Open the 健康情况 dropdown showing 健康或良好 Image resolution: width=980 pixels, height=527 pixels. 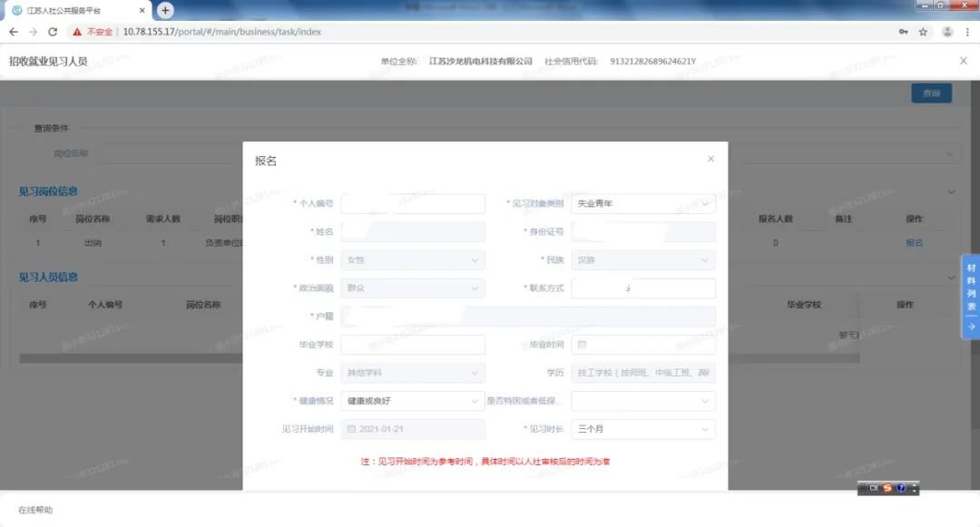(413, 401)
